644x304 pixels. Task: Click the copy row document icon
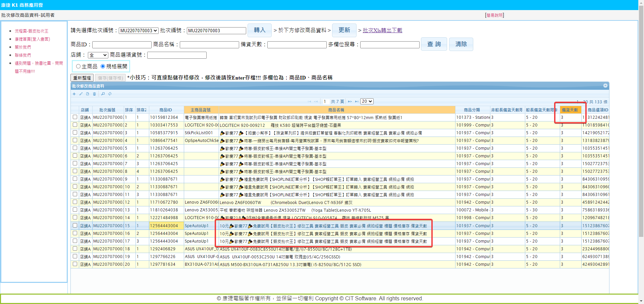88,94
